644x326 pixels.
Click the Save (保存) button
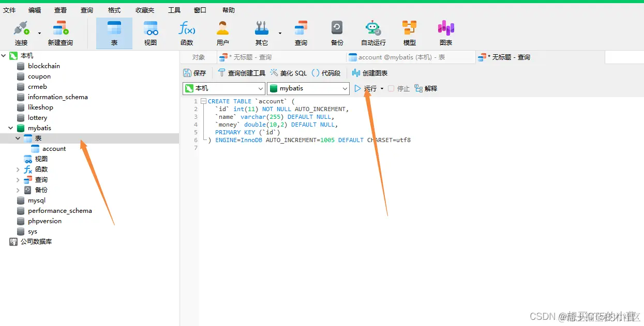click(194, 73)
